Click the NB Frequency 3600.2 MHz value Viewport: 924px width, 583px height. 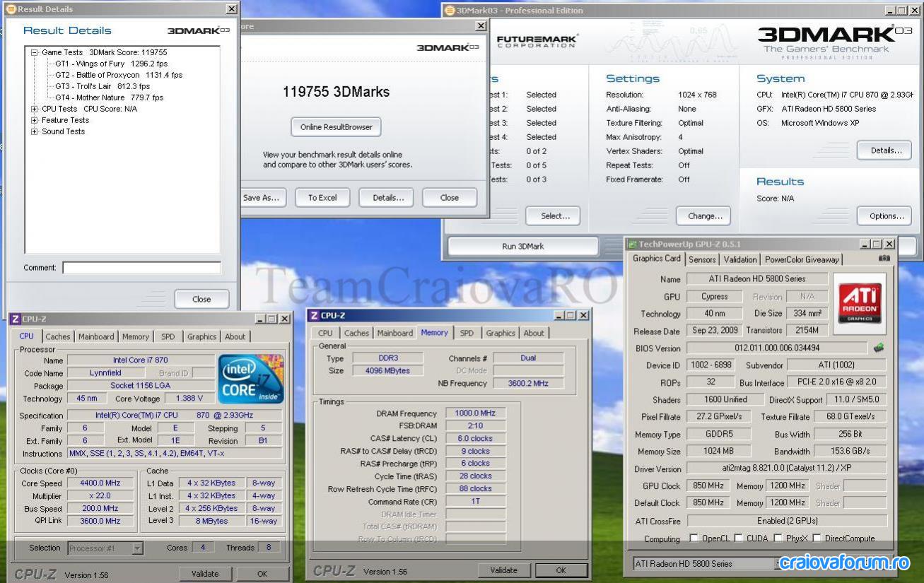tap(528, 383)
